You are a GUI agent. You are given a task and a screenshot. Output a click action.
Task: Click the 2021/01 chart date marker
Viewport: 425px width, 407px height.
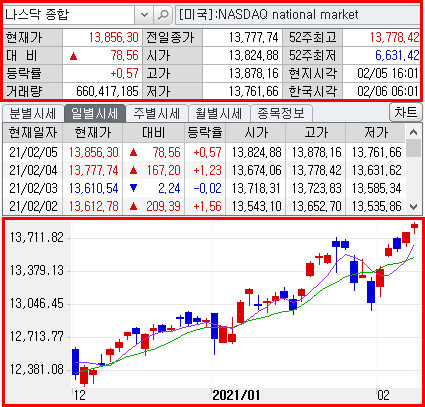pos(236,395)
